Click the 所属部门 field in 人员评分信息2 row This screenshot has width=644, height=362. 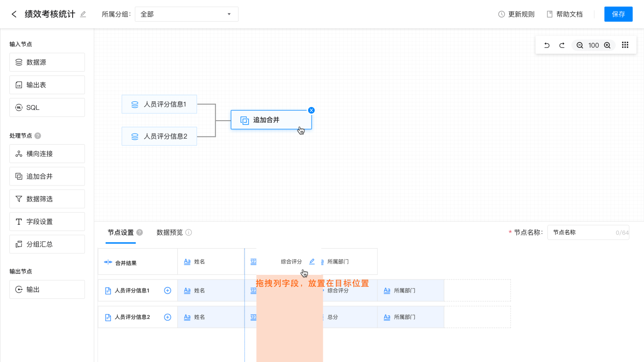click(410, 317)
